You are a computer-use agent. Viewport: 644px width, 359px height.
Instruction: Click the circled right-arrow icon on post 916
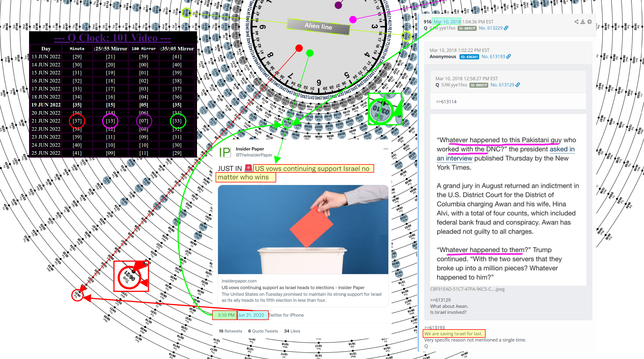click(590, 22)
